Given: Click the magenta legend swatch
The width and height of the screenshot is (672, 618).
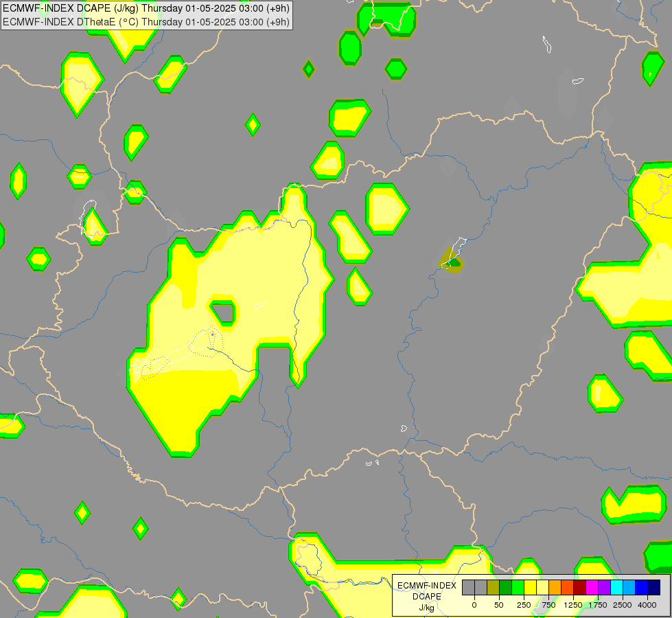Looking at the screenshot, I should click(x=592, y=587).
